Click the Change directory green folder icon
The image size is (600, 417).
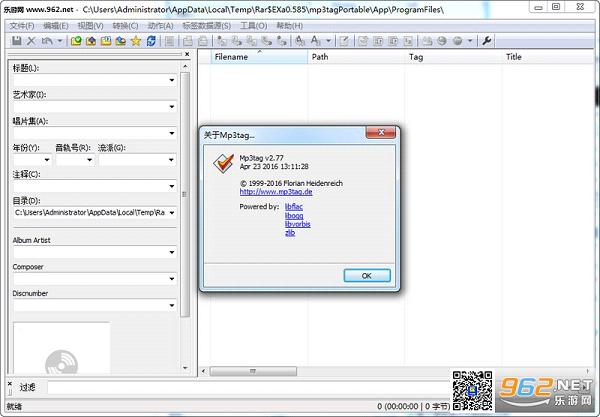(x=76, y=41)
